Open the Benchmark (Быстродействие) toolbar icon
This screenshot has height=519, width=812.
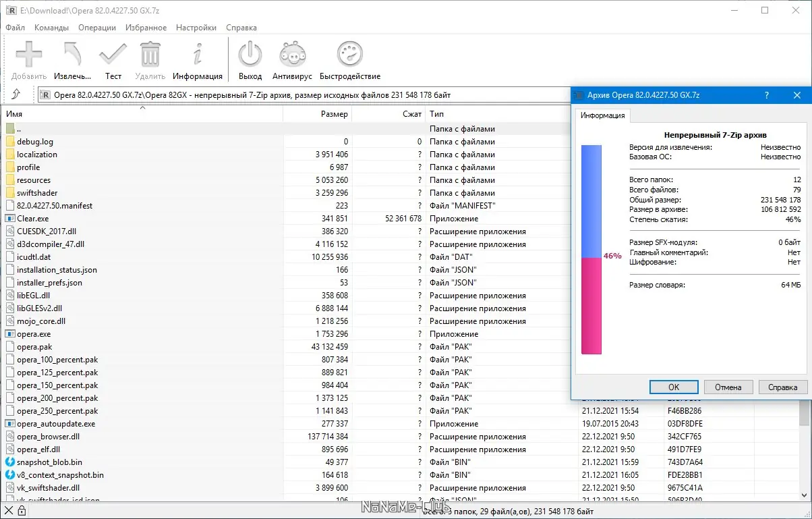pyautogui.click(x=349, y=54)
